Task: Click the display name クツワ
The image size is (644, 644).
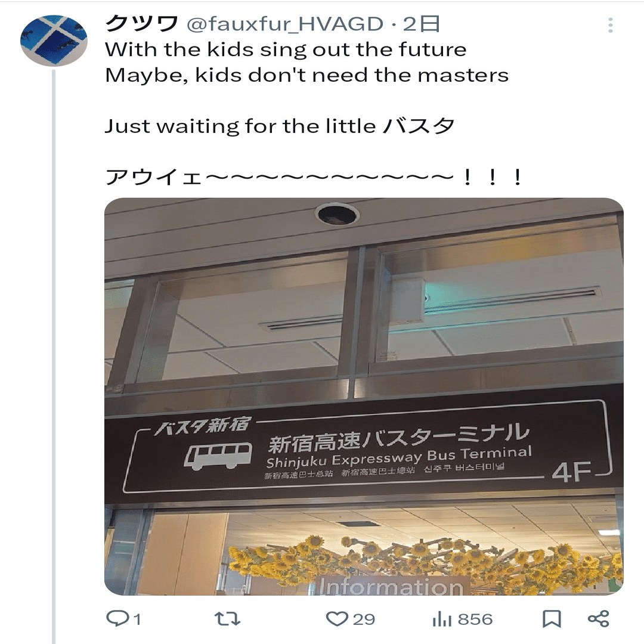Action: click(141, 24)
